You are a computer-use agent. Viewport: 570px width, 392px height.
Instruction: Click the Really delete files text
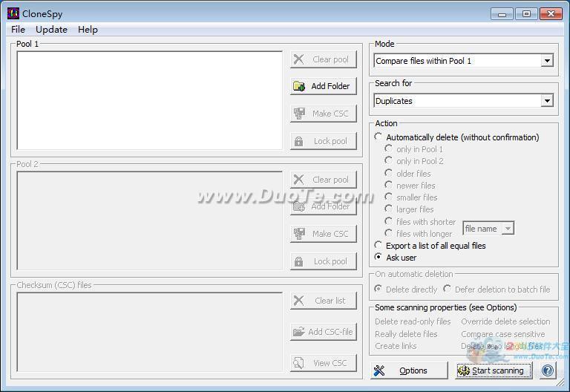[406, 334]
